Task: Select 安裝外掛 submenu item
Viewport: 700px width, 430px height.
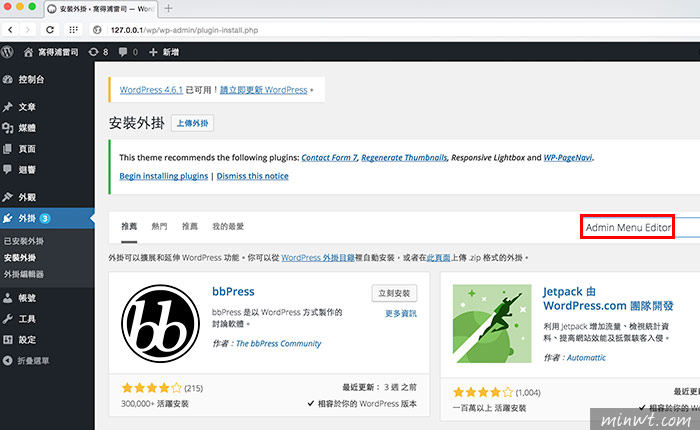Action: tap(20, 258)
